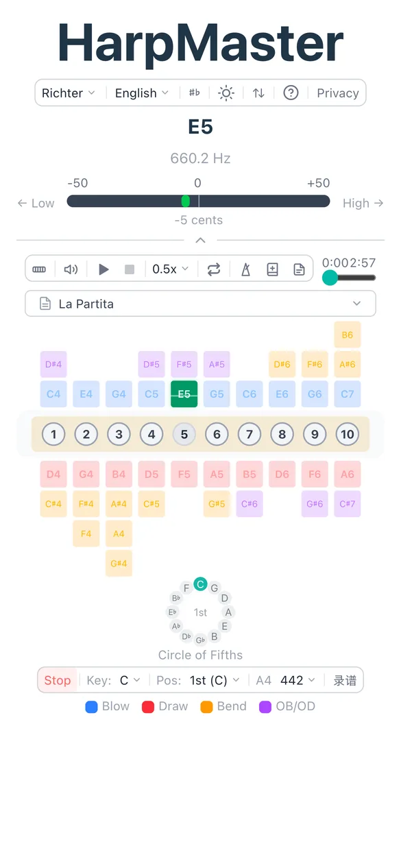401x868 pixels.
Task: Toggle sharp/flat notation display
Action: 194,93
